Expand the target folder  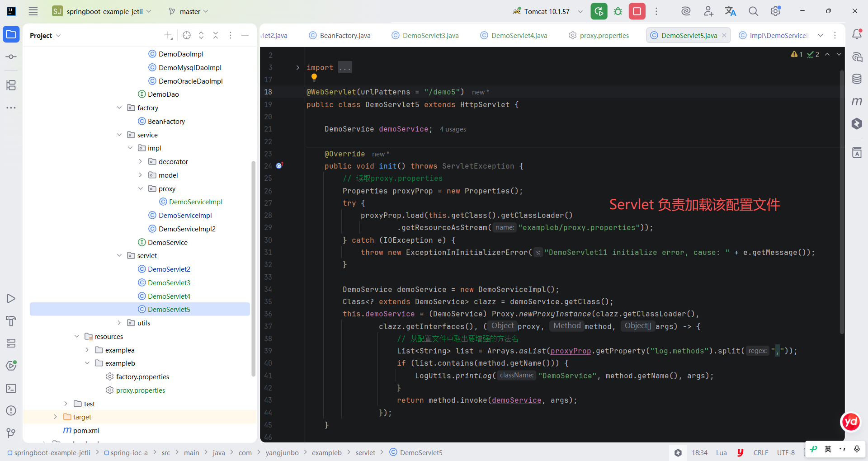(x=56, y=417)
